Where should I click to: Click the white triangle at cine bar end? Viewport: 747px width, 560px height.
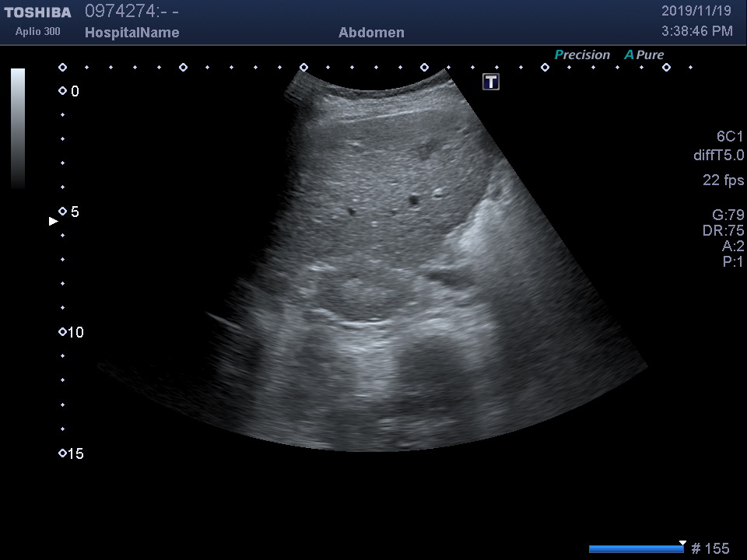[x=682, y=543]
